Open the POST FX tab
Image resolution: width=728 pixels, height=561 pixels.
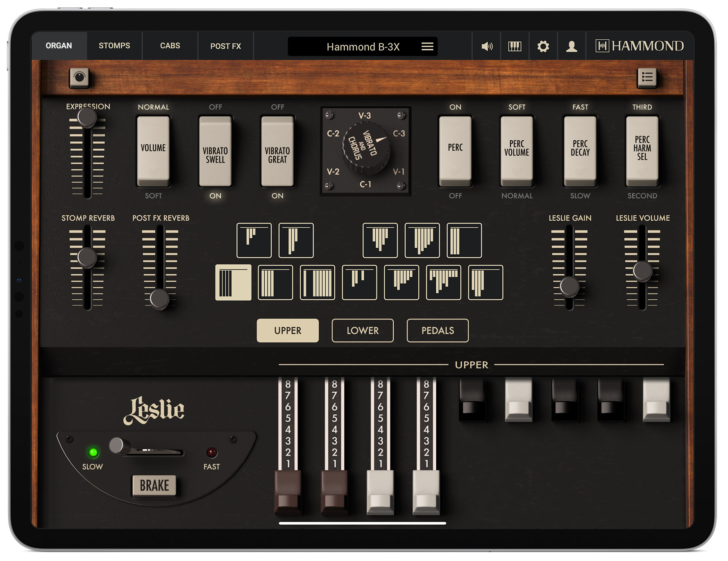click(225, 46)
